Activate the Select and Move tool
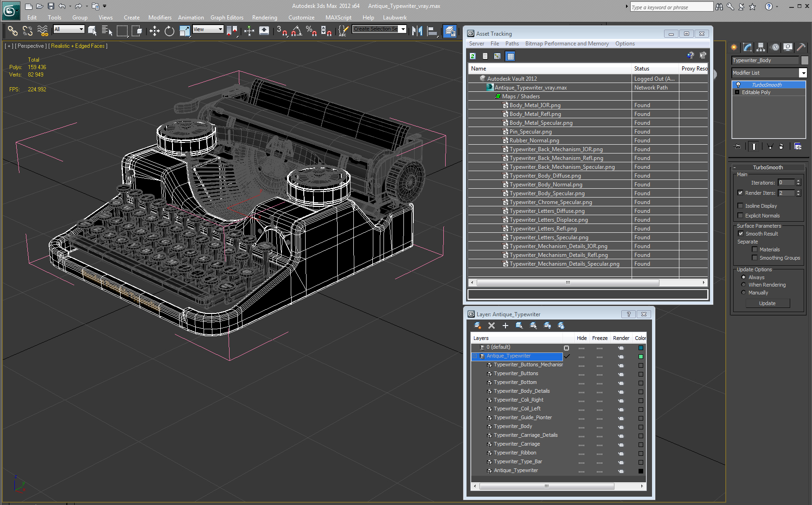Image resolution: width=812 pixels, height=505 pixels. (154, 31)
